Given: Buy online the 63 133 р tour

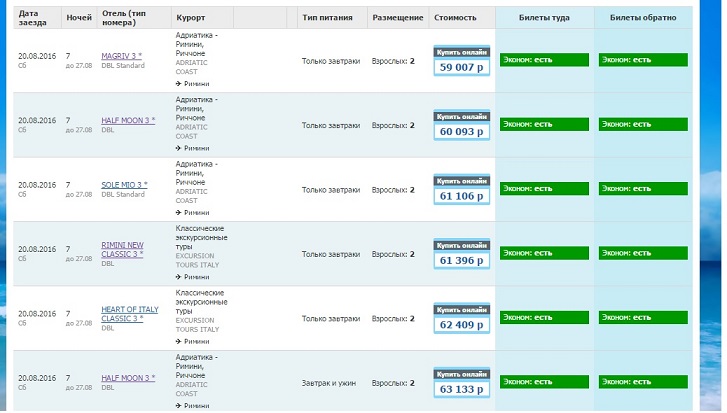Looking at the screenshot, I should pyautogui.click(x=461, y=383).
